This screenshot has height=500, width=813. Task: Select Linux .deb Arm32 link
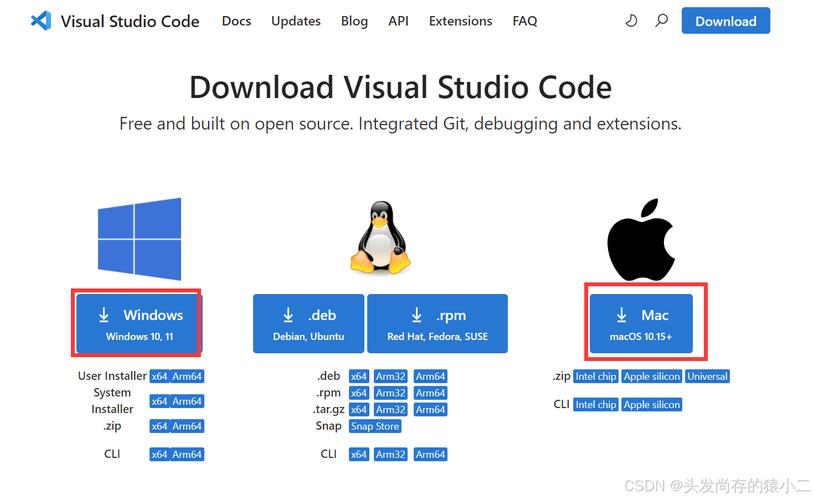390,376
